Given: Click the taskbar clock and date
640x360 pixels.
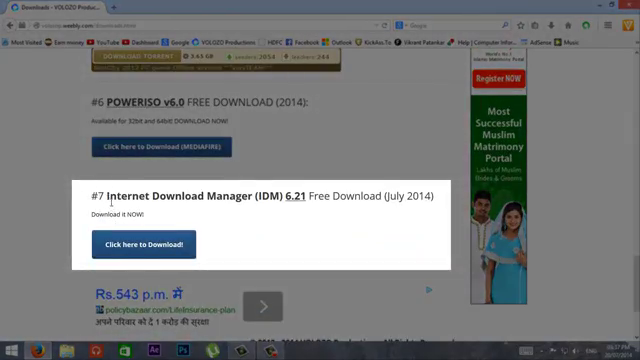Looking at the screenshot, I should pos(618,351).
